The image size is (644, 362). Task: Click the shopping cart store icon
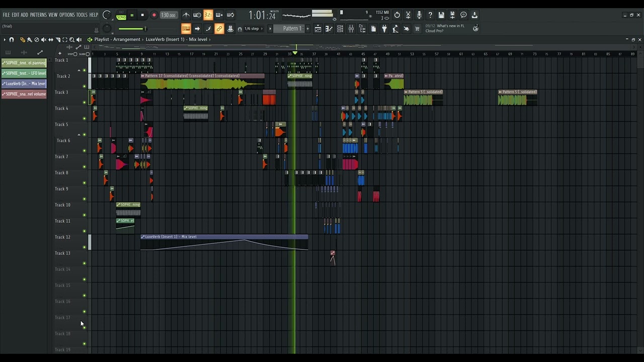[417, 29]
